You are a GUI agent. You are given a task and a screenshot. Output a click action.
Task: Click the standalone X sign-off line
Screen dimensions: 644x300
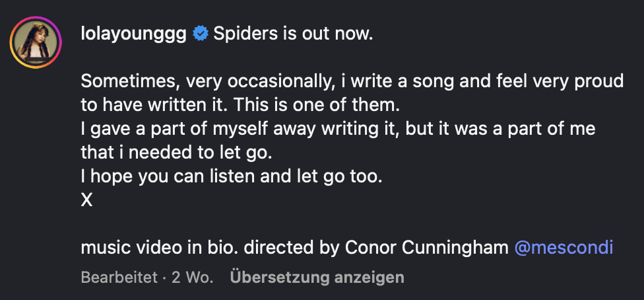pyautogui.click(x=86, y=201)
